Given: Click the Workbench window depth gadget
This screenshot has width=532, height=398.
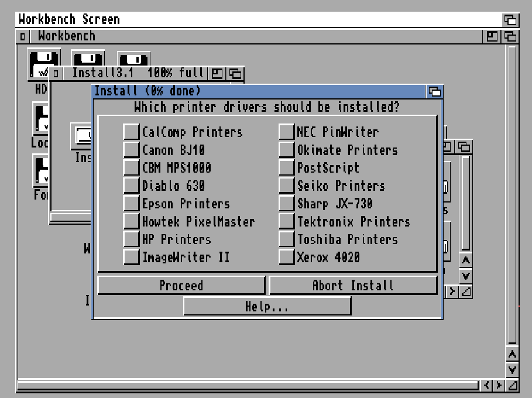Looking at the screenshot, I should point(510,36).
